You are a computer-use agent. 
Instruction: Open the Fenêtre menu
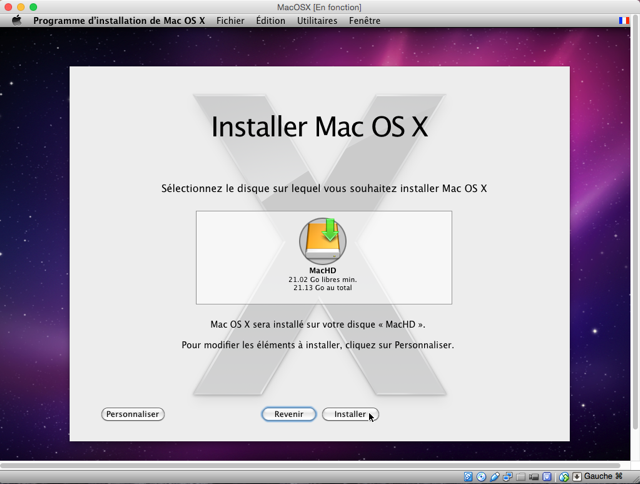[x=364, y=20]
